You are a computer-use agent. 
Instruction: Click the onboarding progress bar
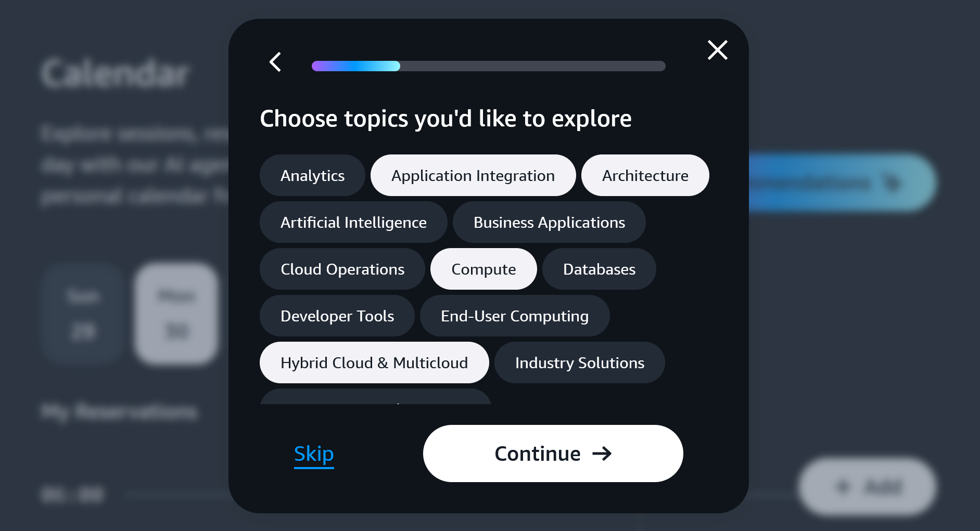click(x=488, y=66)
